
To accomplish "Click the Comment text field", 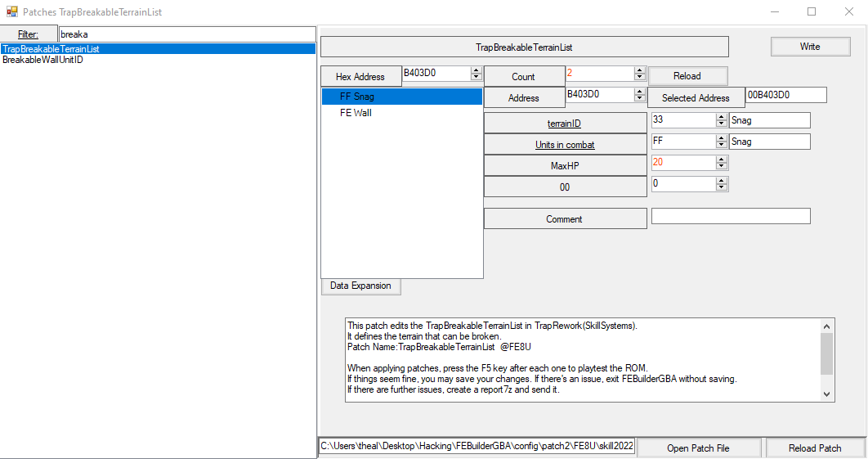I will pos(730,216).
